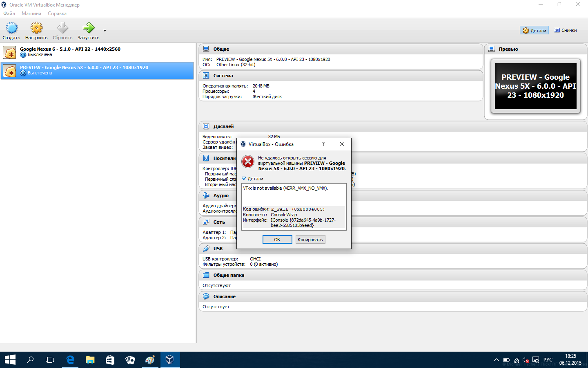Click the Носители storage icon
This screenshot has width=588, height=368.
pos(206,158)
